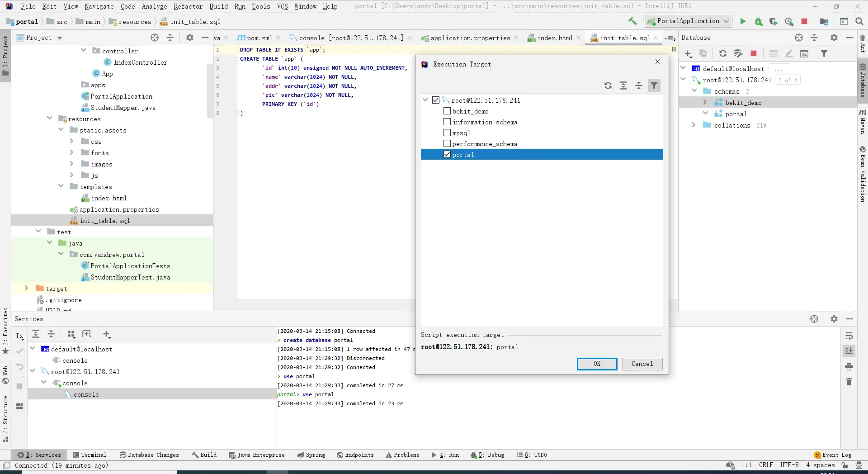Image resolution: width=868 pixels, height=474 pixels.
Task: Expand the target folder in Project tree
Action: [x=26, y=288]
